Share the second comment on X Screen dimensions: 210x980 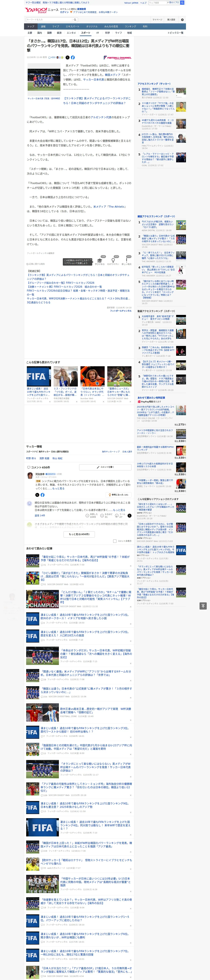click(x=129, y=515)
